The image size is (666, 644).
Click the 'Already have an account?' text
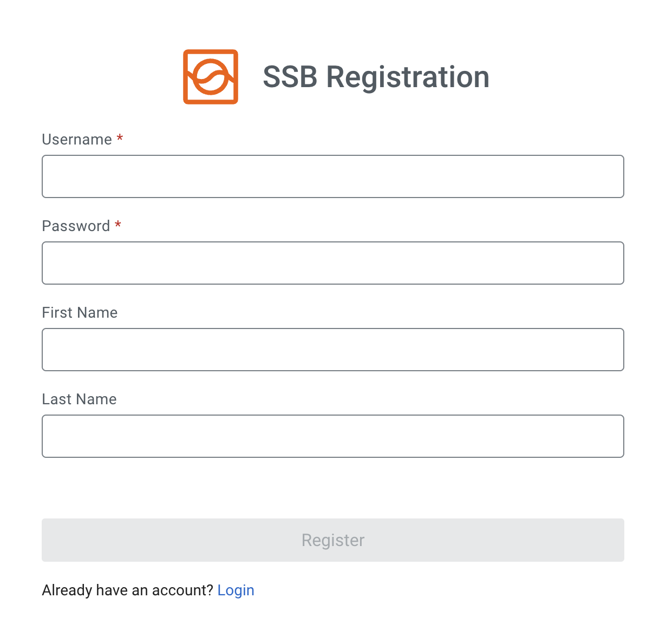click(128, 590)
